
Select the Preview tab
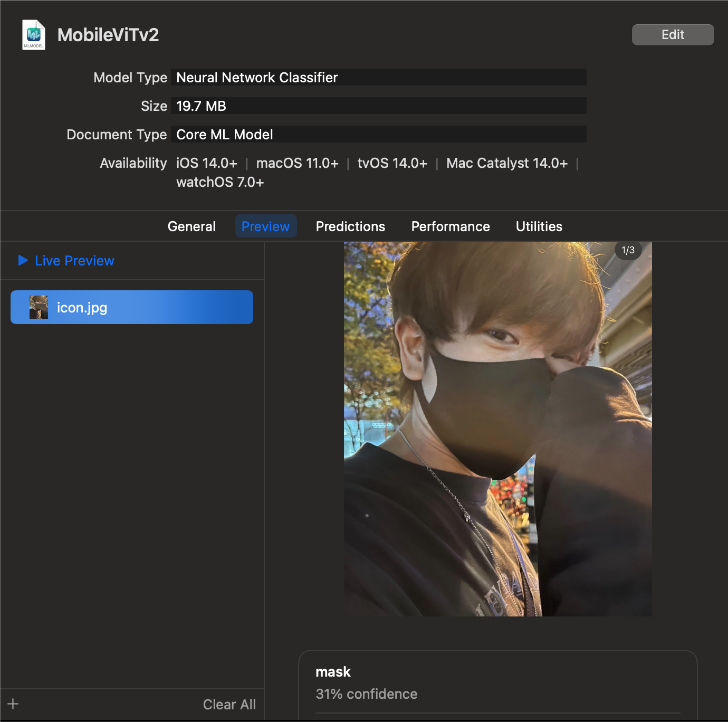point(265,226)
